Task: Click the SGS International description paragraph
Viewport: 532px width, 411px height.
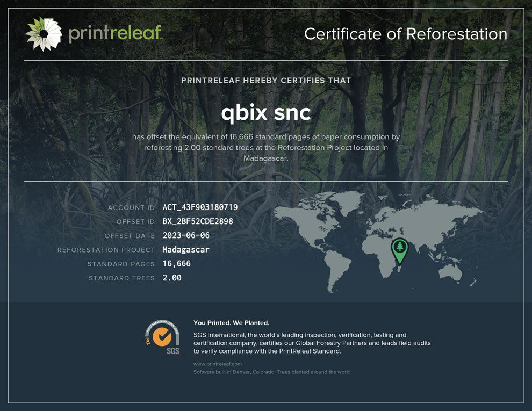Action: click(x=312, y=343)
